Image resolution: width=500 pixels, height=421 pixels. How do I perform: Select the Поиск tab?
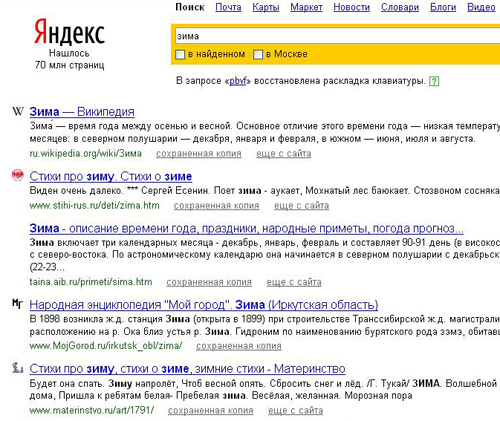190,7
